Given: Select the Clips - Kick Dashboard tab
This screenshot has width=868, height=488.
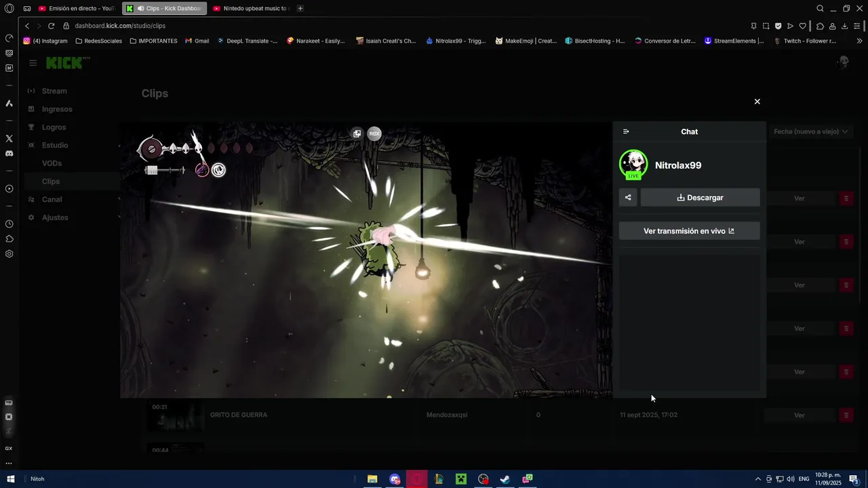Looking at the screenshot, I should [x=165, y=8].
